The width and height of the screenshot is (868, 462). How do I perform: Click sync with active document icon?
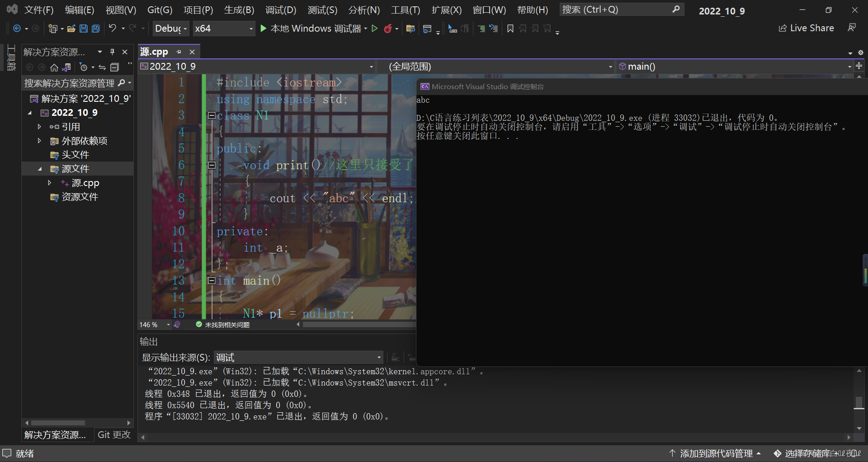coord(102,67)
